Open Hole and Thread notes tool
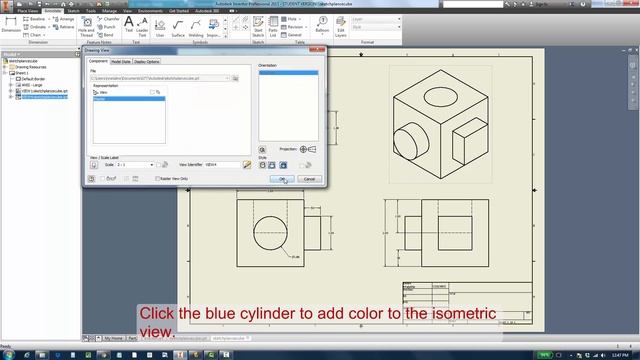 tap(86, 27)
